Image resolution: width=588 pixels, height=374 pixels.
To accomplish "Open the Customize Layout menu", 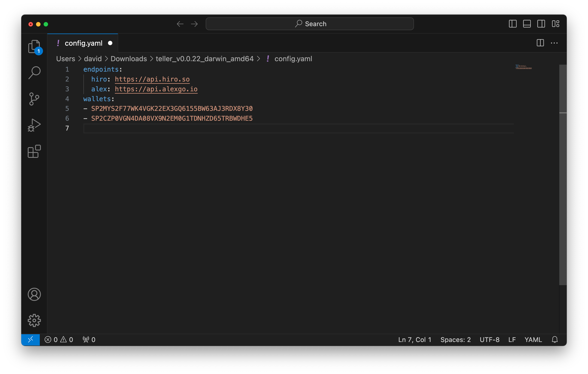I will [556, 24].
